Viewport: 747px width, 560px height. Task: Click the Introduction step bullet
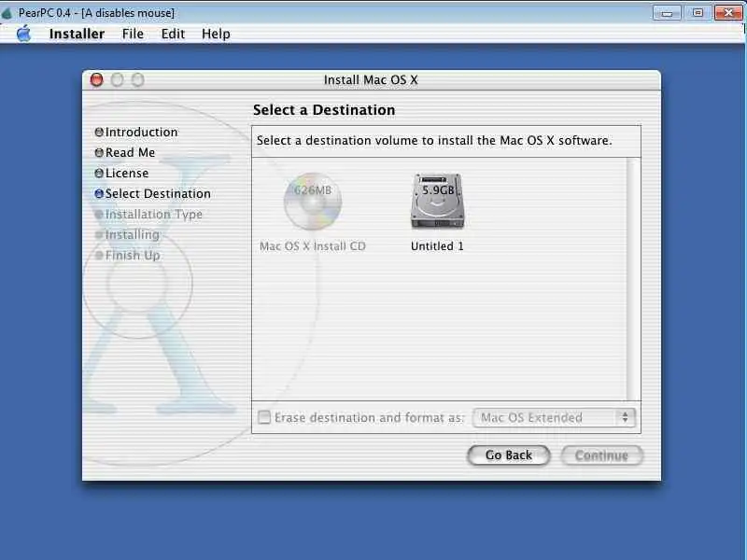coord(99,132)
